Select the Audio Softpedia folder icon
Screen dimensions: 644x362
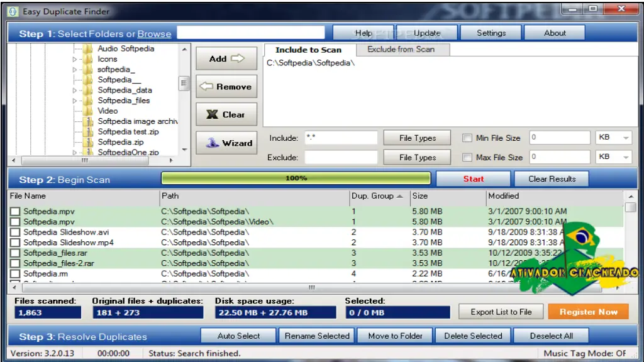[87, 49]
